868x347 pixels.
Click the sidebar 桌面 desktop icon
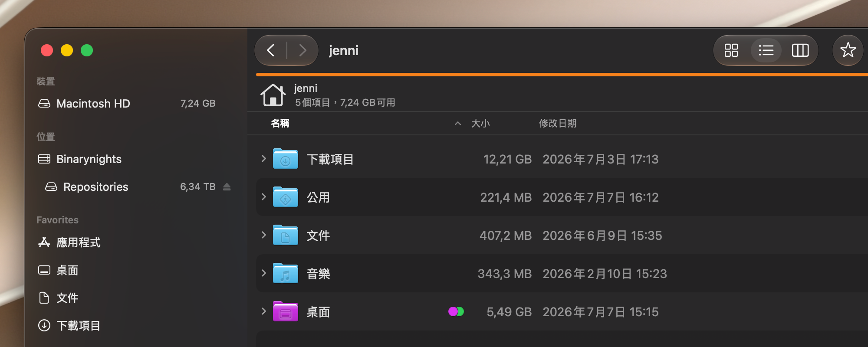click(x=44, y=270)
